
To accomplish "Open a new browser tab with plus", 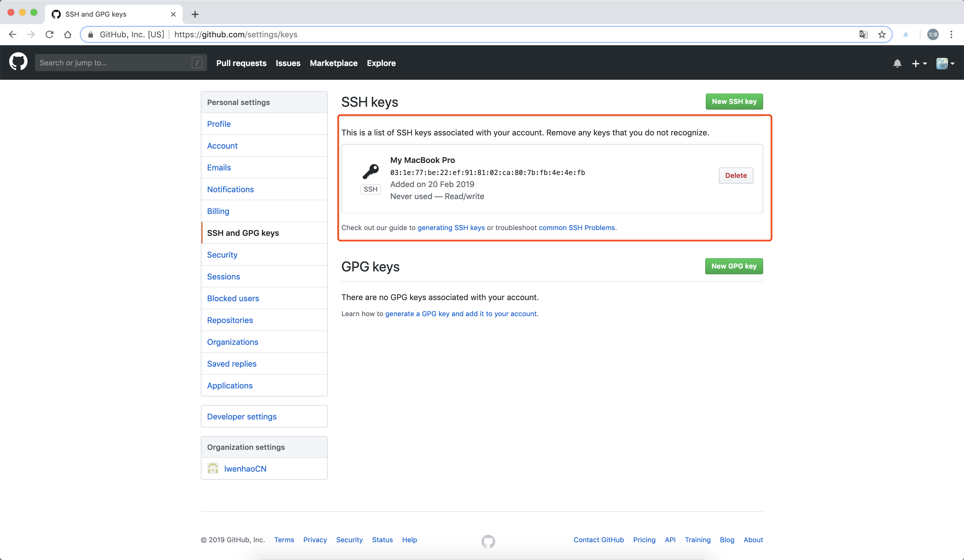I will (195, 14).
